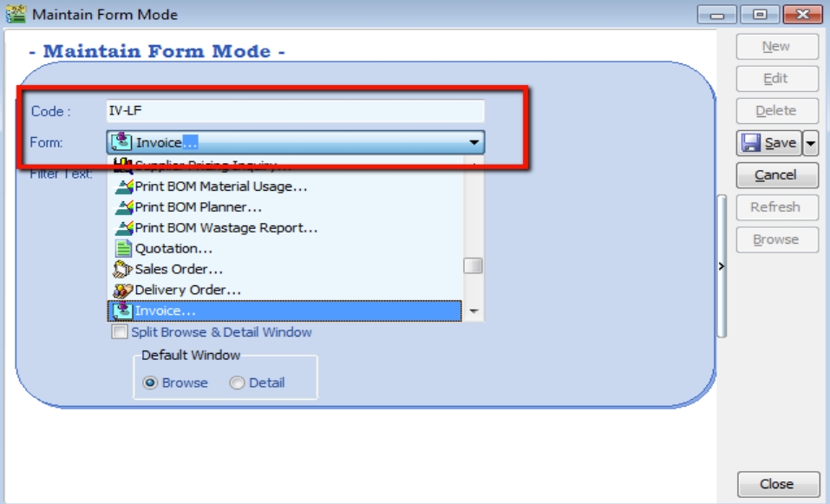The width and height of the screenshot is (830, 504).
Task: Click the Delivery Order icon in list
Action: (x=123, y=290)
